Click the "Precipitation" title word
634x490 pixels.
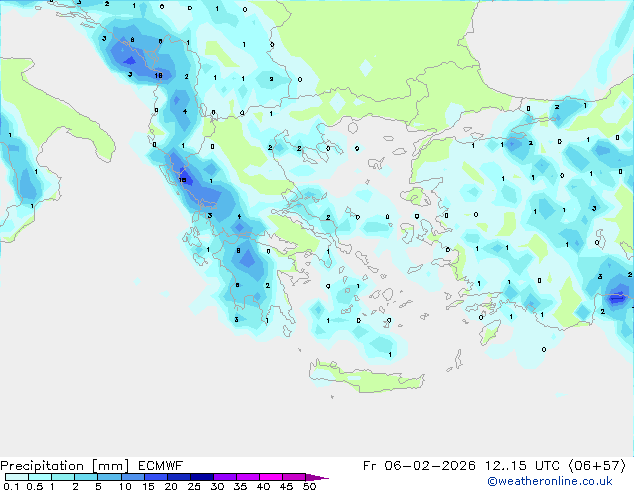42,466
